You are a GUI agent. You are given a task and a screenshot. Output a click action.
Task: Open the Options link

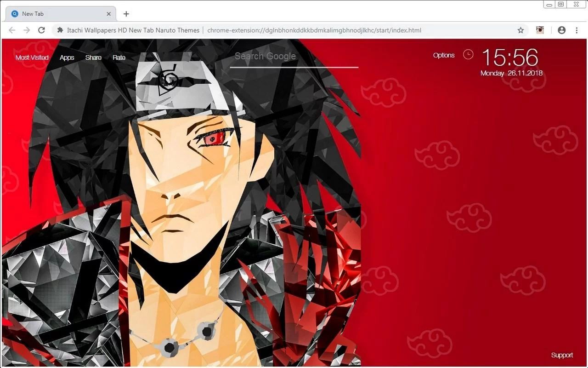tap(444, 55)
